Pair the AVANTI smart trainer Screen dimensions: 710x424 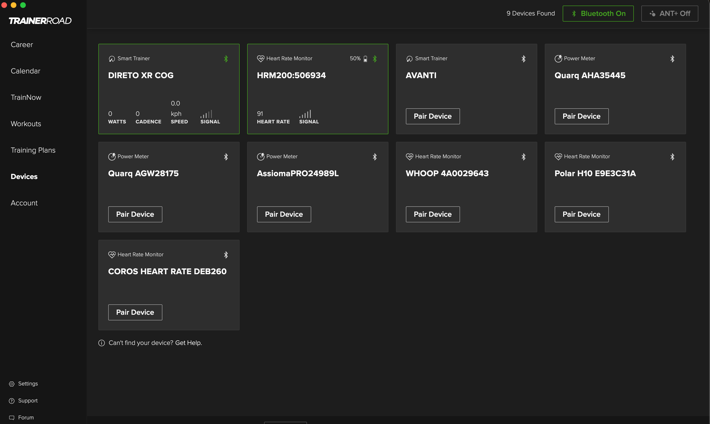[x=432, y=116]
